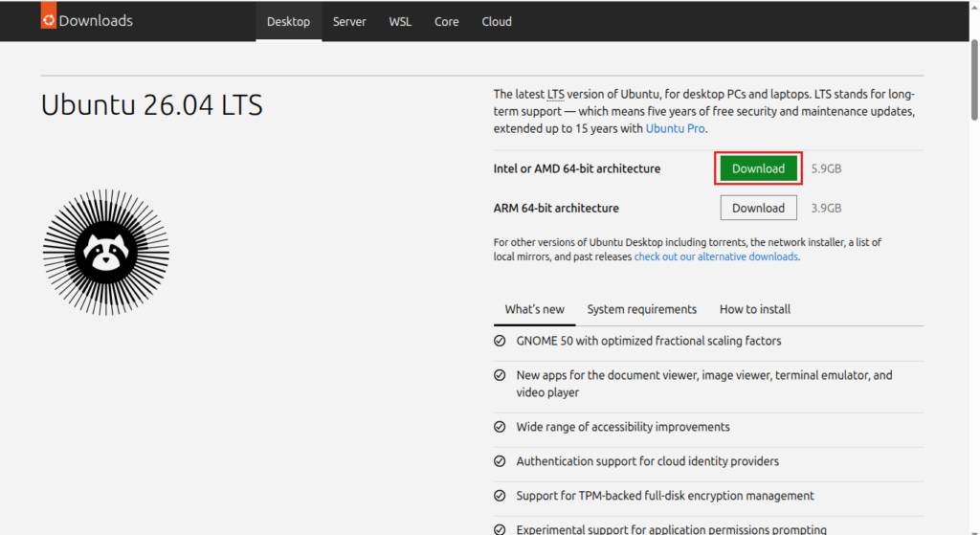980x535 pixels.
Task: Click 'GNOME 50 with optimized fractional scaling factors'
Action: (x=648, y=341)
